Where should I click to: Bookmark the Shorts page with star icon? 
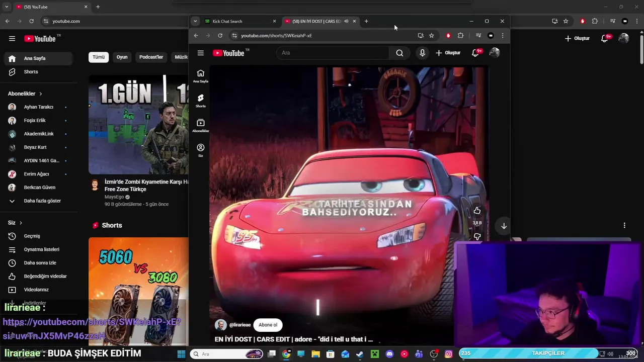[x=431, y=35]
